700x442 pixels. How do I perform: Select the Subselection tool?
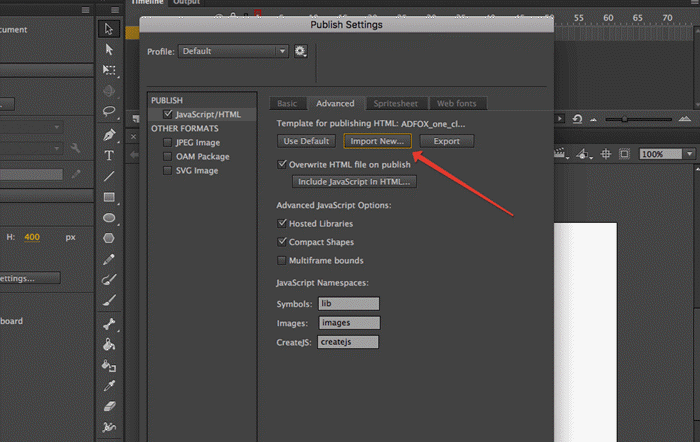(x=110, y=49)
